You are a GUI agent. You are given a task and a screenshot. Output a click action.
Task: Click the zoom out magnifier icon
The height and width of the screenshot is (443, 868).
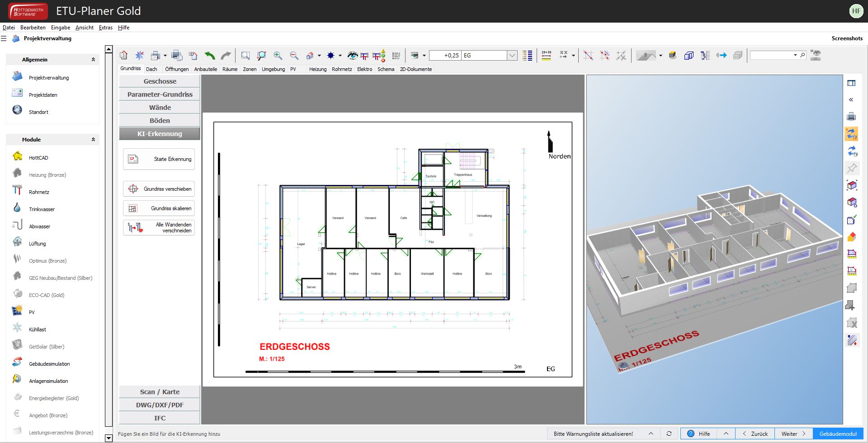[294, 56]
